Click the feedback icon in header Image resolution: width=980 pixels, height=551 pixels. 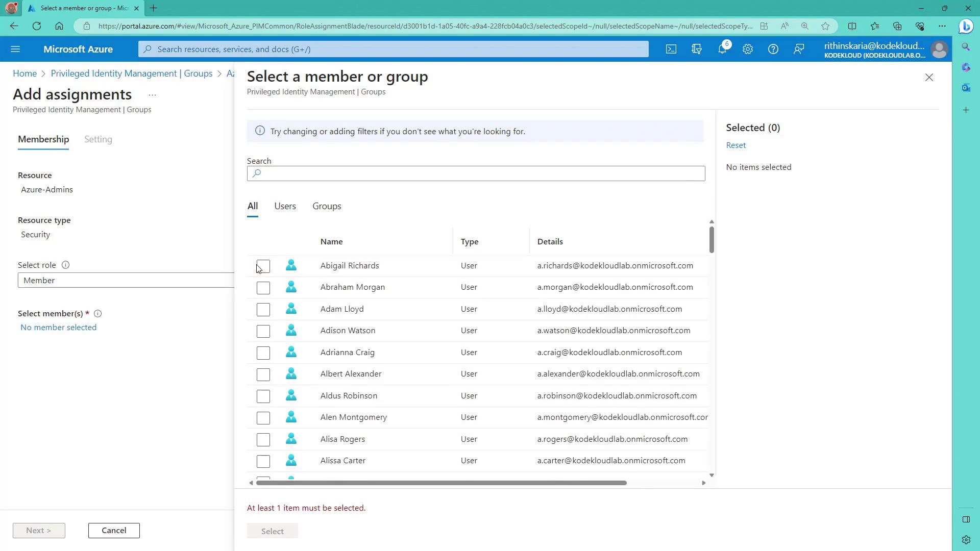coord(798,49)
